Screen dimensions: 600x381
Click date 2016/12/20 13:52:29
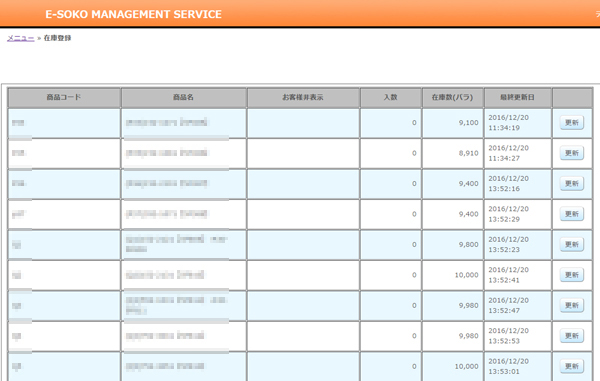coord(509,214)
